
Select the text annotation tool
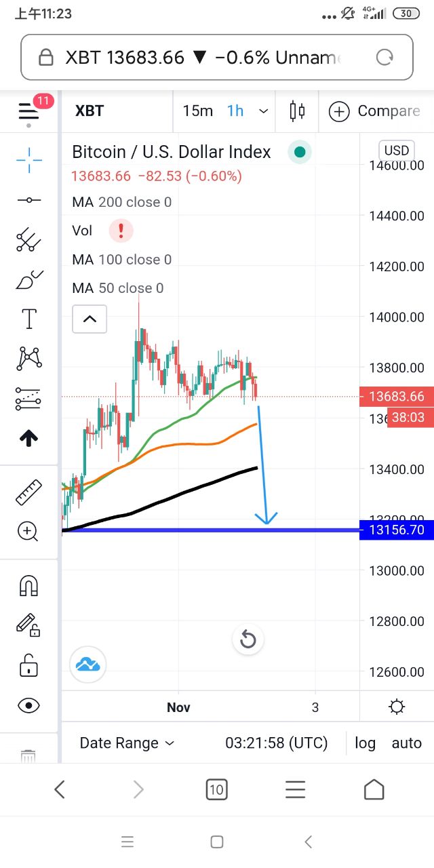(x=29, y=319)
